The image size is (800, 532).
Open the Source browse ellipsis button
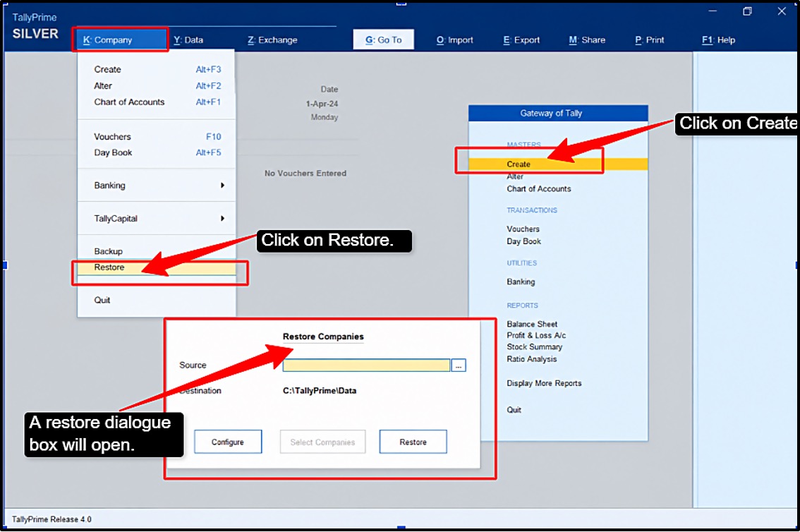pos(458,365)
